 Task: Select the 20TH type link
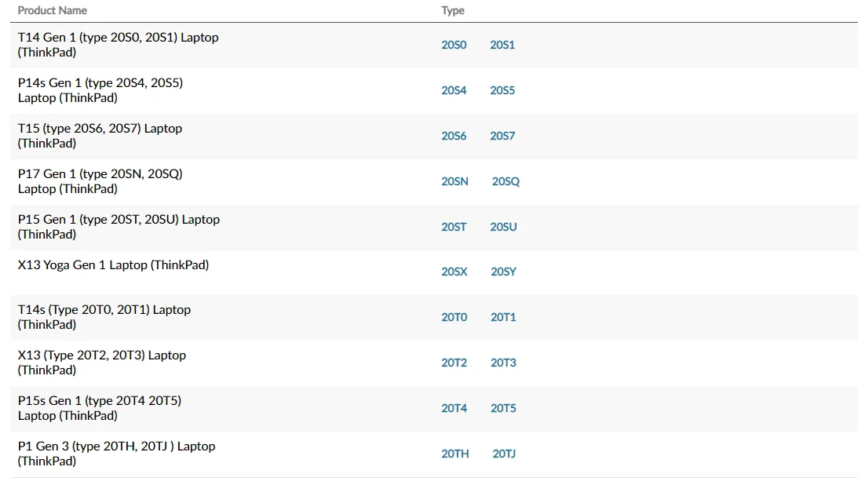[x=454, y=454]
